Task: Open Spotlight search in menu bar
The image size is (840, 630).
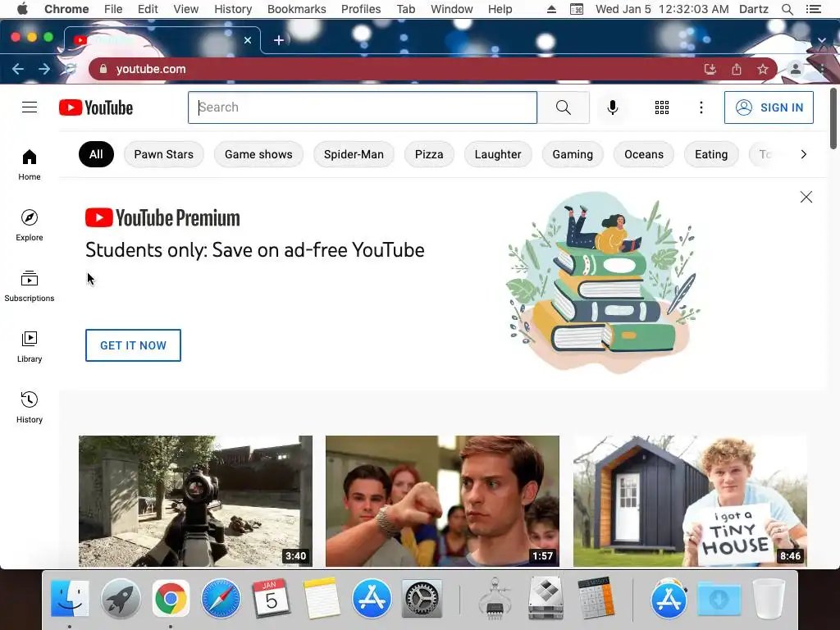Action: tap(787, 9)
